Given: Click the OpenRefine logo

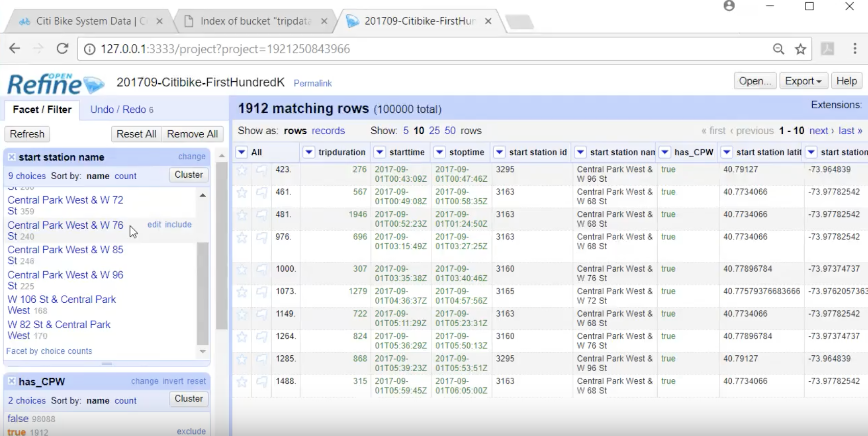Looking at the screenshot, I should click(x=55, y=83).
